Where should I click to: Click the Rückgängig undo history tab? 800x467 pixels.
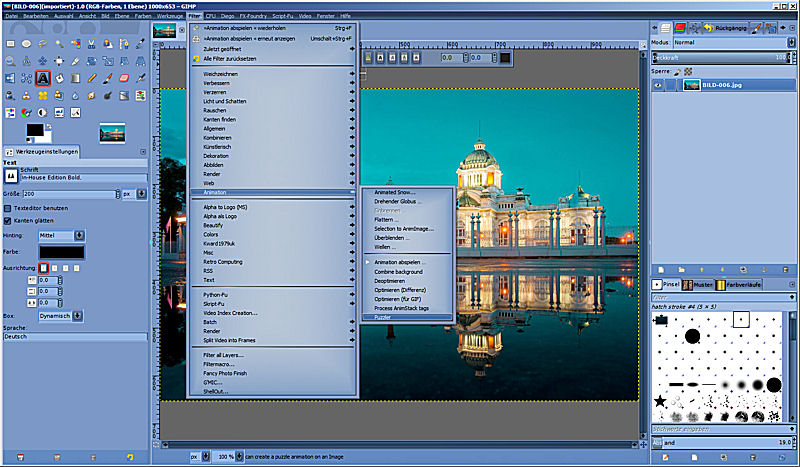tap(726, 28)
